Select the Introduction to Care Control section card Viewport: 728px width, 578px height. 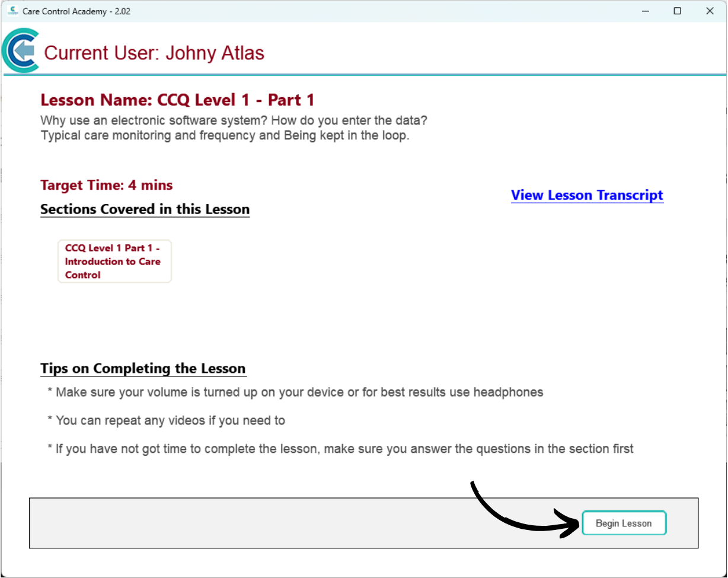[x=114, y=261]
